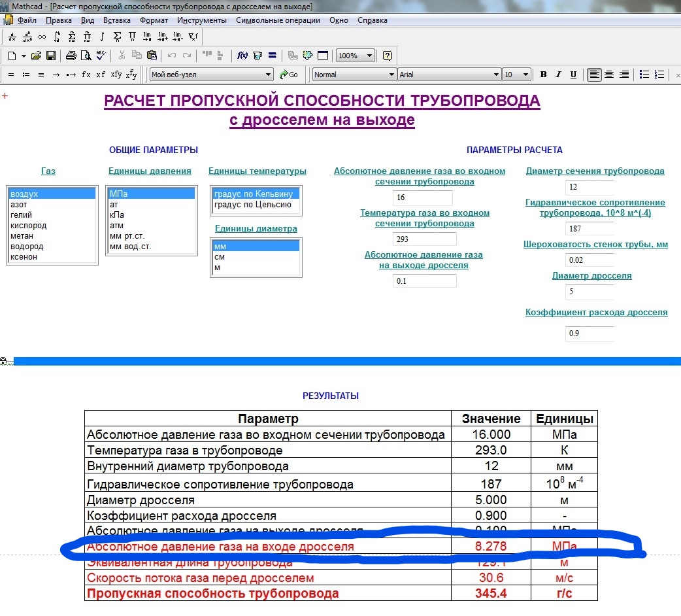Insert the derivative d/dx operator
This screenshot has height=616, width=681.
(x=12, y=36)
